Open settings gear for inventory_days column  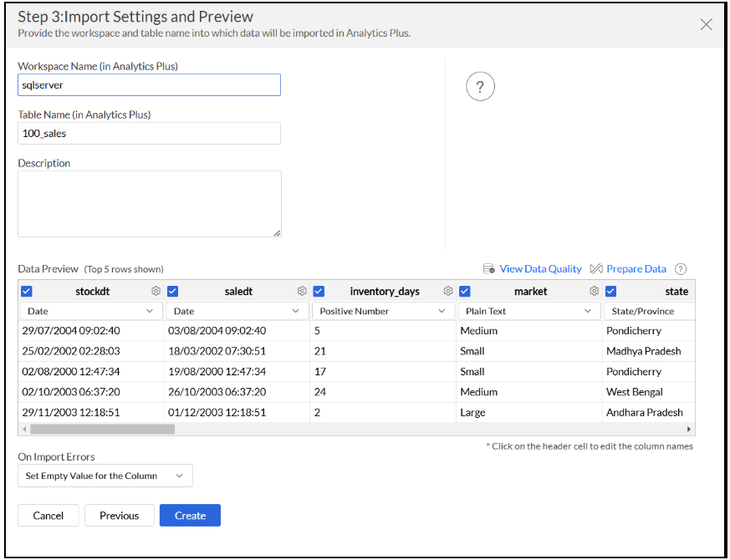(448, 291)
